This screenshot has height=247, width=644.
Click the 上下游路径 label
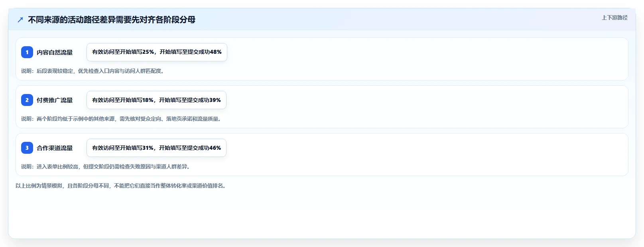(614, 18)
